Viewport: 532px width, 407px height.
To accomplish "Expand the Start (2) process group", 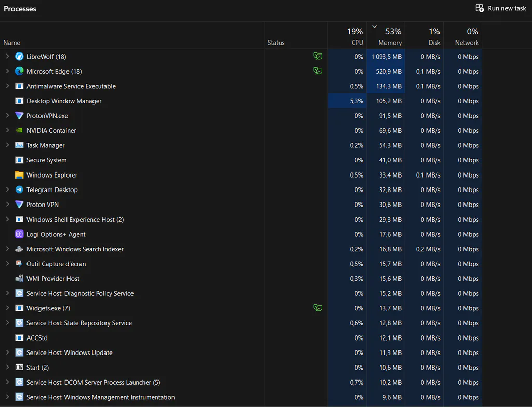I will tap(7, 367).
